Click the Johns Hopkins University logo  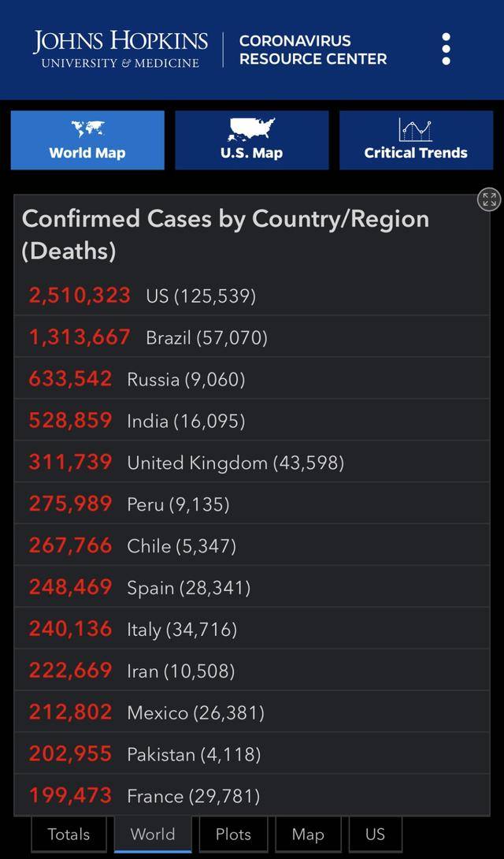pos(120,49)
